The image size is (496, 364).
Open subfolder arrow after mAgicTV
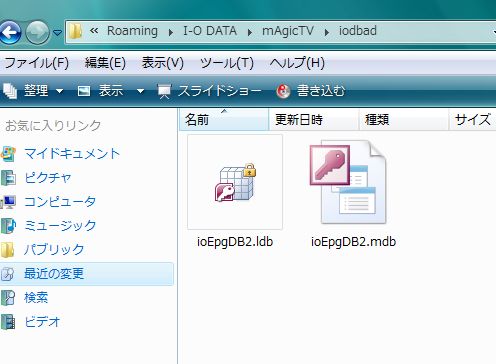click(x=327, y=32)
